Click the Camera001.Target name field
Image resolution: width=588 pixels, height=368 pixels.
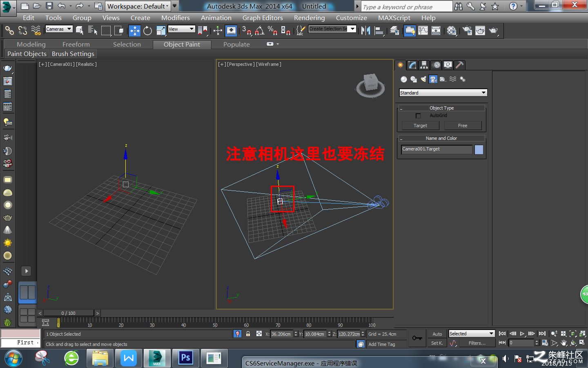(437, 149)
